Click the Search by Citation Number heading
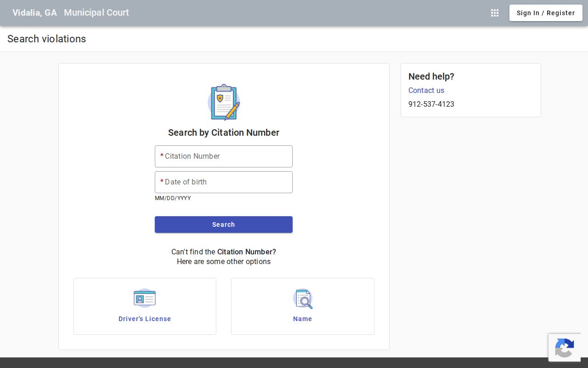This screenshot has height=368, width=588. (224, 132)
